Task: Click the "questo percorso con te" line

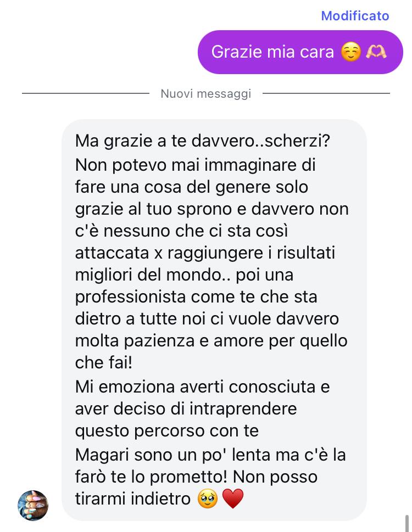Action: pyautogui.click(x=166, y=431)
